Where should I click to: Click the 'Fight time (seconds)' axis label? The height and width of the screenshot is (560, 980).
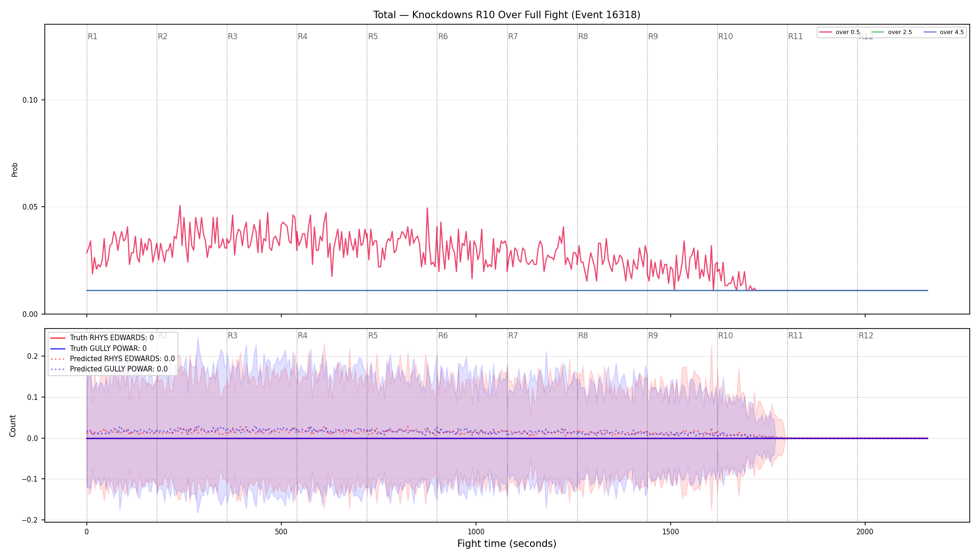pyautogui.click(x=507, y=544)
